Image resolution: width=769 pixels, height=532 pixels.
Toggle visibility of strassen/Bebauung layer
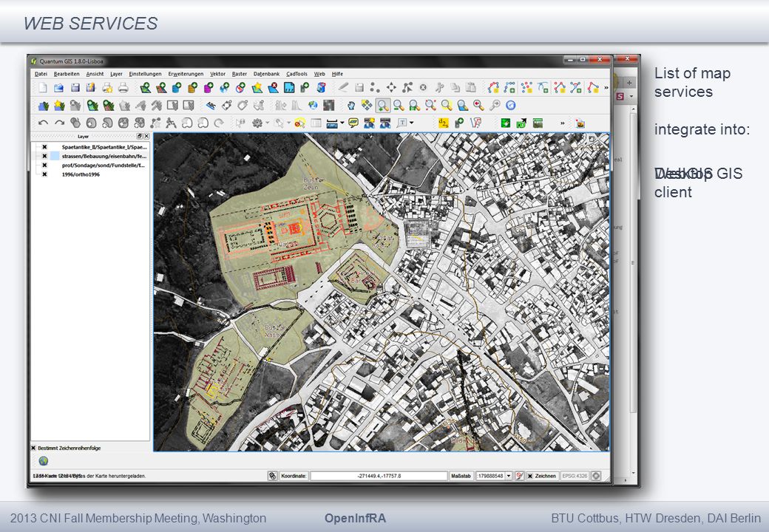coord(44,156)
